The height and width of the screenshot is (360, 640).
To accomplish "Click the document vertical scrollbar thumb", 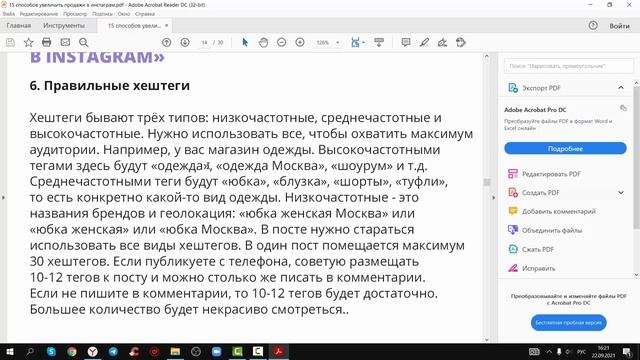I will click(487, 182).
